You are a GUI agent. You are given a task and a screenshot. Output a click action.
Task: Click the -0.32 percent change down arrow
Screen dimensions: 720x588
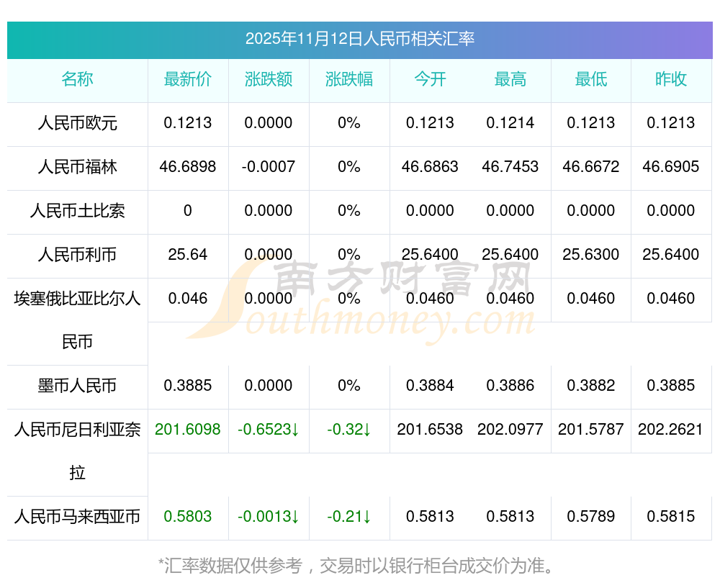(x=349, y=430)
